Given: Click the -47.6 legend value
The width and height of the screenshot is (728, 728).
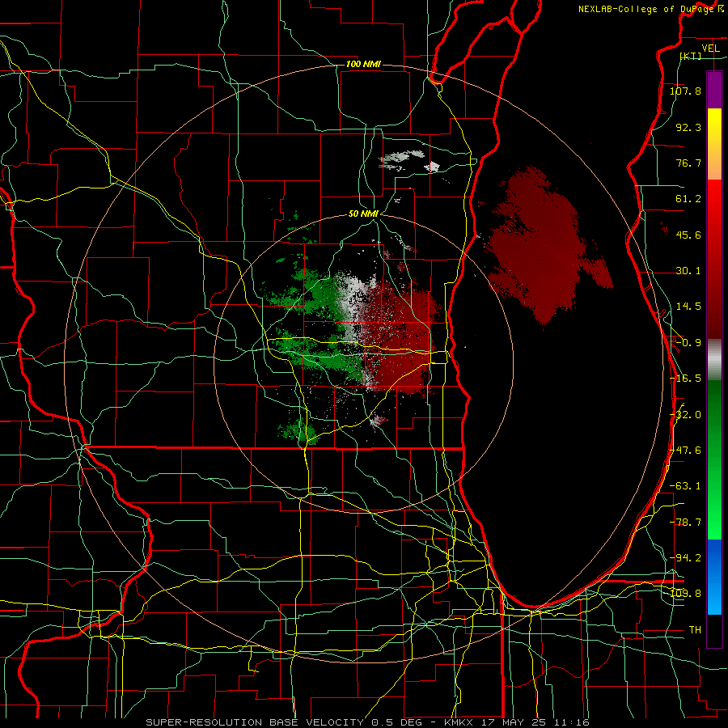Looking at the screenshot, I should pyautogui.click(x=685, y=451).
